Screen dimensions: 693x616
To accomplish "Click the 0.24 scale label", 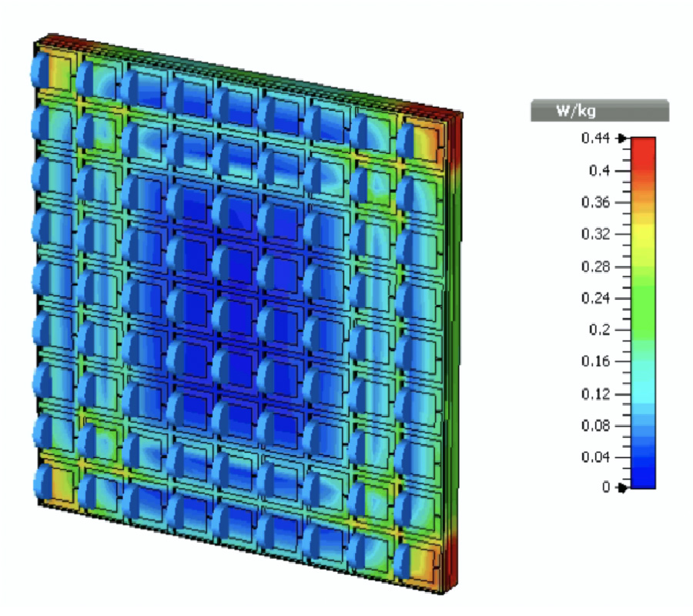I will (x=595, y=298).
